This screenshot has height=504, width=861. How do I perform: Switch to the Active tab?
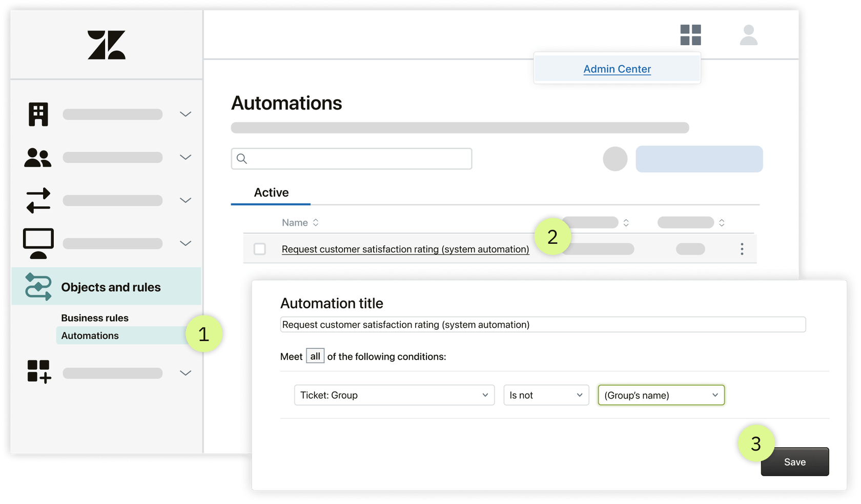pos(271,193)
